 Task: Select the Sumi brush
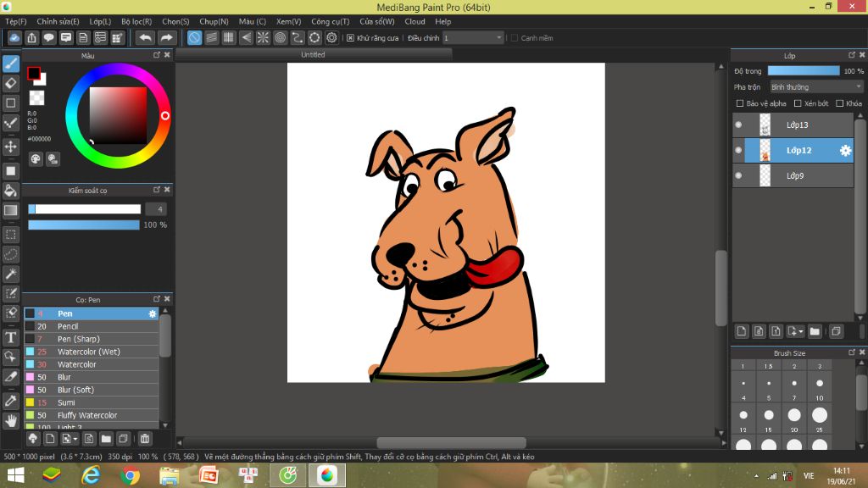pos(92,402)
